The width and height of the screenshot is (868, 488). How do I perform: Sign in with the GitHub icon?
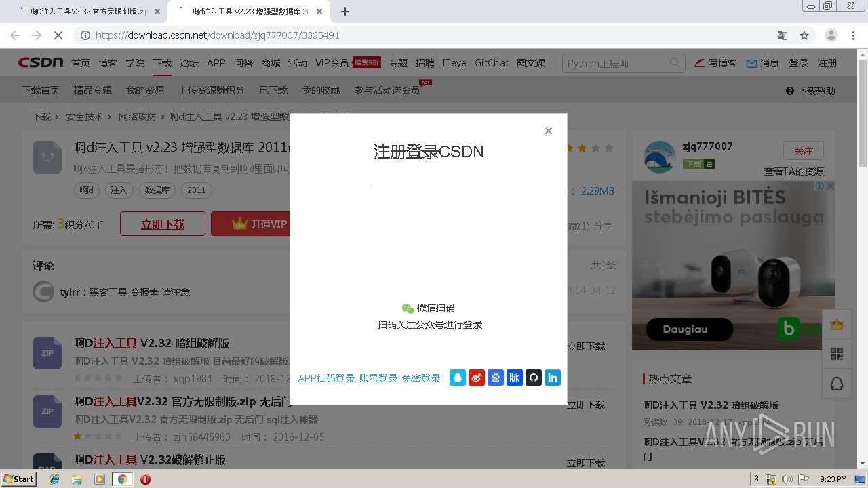click(534, 378)
